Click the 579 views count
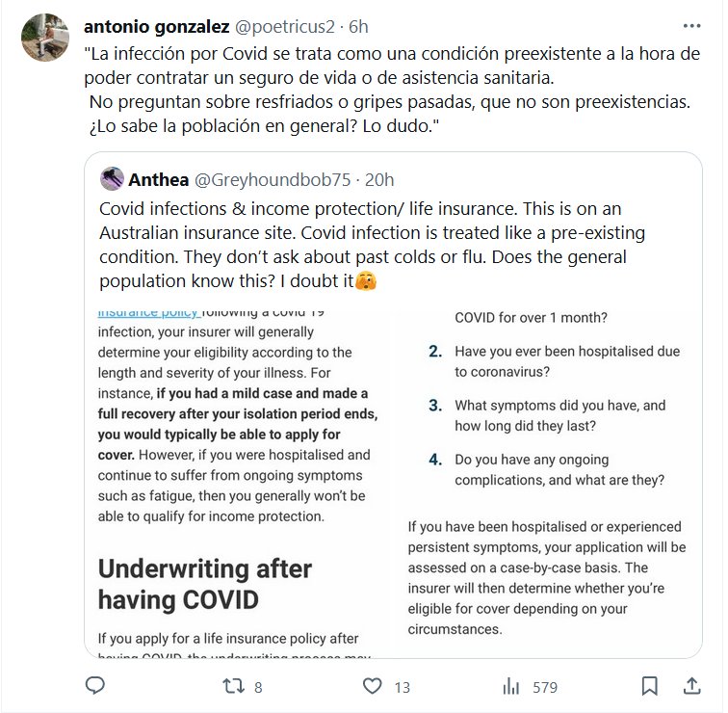 (x=545, y=687)
